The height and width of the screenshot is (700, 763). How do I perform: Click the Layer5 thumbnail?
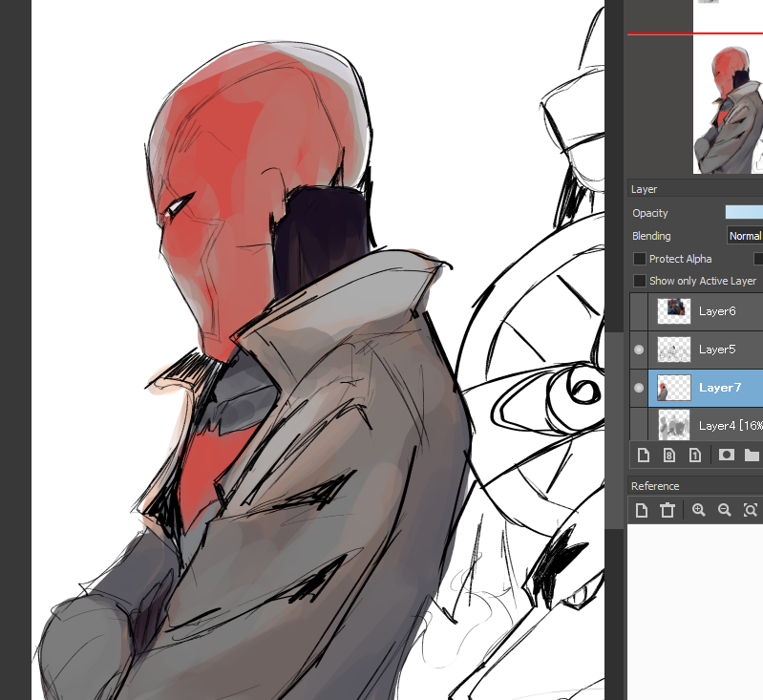click(x=674, y=350)
